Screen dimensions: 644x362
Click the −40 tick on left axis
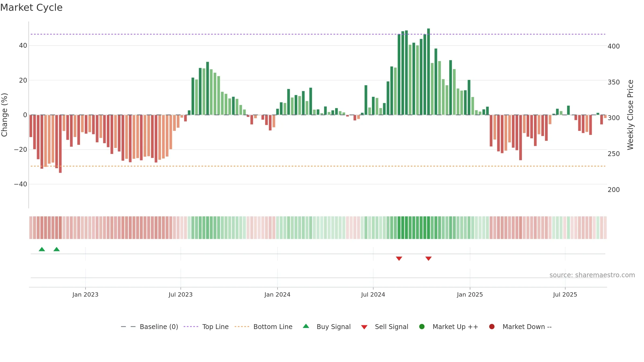[x=21, y=184]
